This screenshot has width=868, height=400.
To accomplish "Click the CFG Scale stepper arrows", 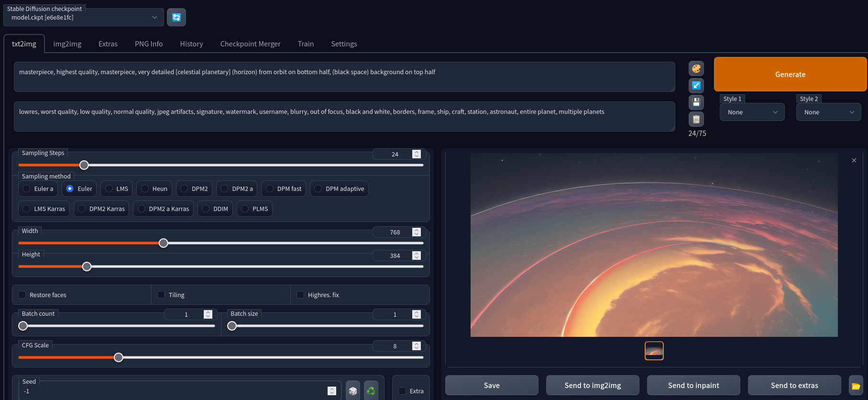I will tap(417, 346).
